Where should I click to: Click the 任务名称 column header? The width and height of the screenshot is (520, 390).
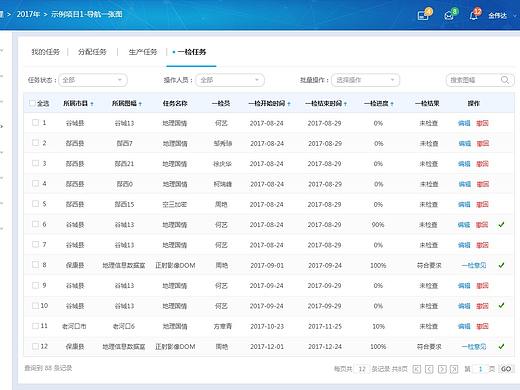pyautogui.click(x=175, y=104)
